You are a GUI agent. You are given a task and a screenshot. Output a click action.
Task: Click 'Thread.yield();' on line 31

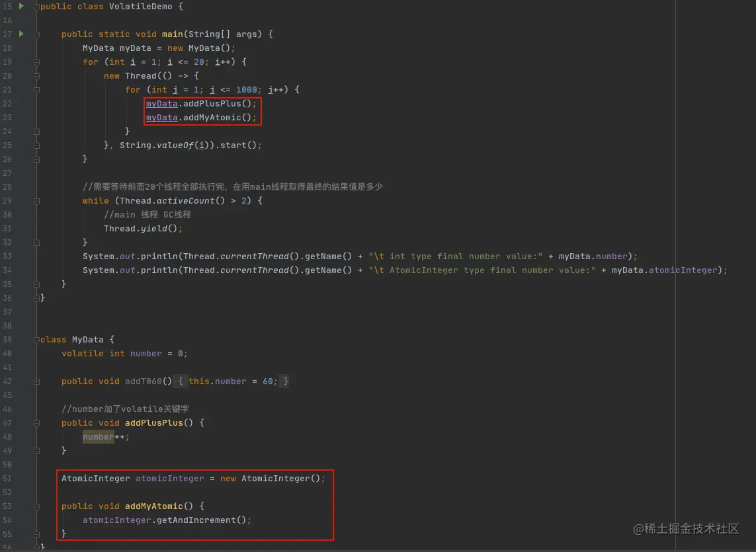(143, 229)
